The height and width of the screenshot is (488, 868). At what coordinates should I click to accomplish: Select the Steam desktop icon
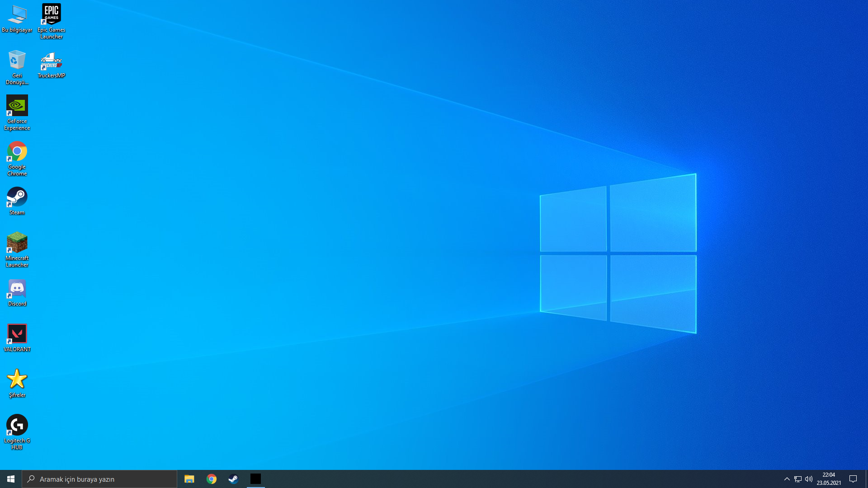click(17, 198)
